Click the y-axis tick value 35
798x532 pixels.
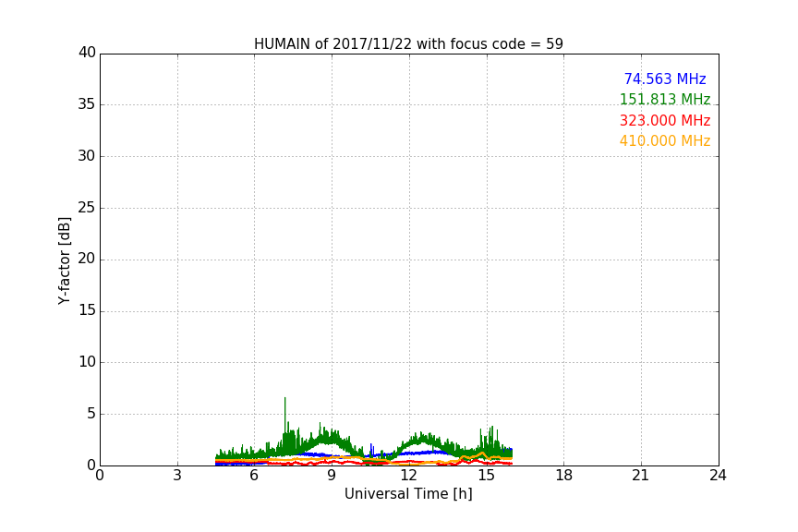click(x=87, y=104)
